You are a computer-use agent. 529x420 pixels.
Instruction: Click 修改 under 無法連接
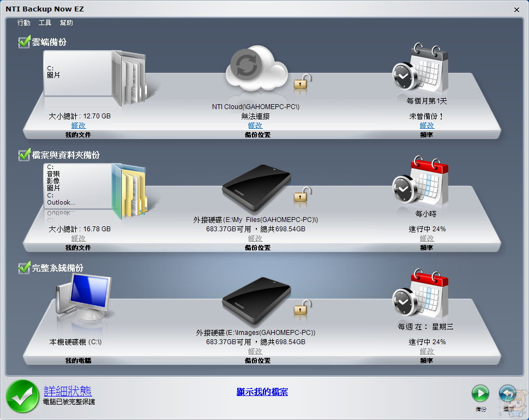[x=255, y=125]
